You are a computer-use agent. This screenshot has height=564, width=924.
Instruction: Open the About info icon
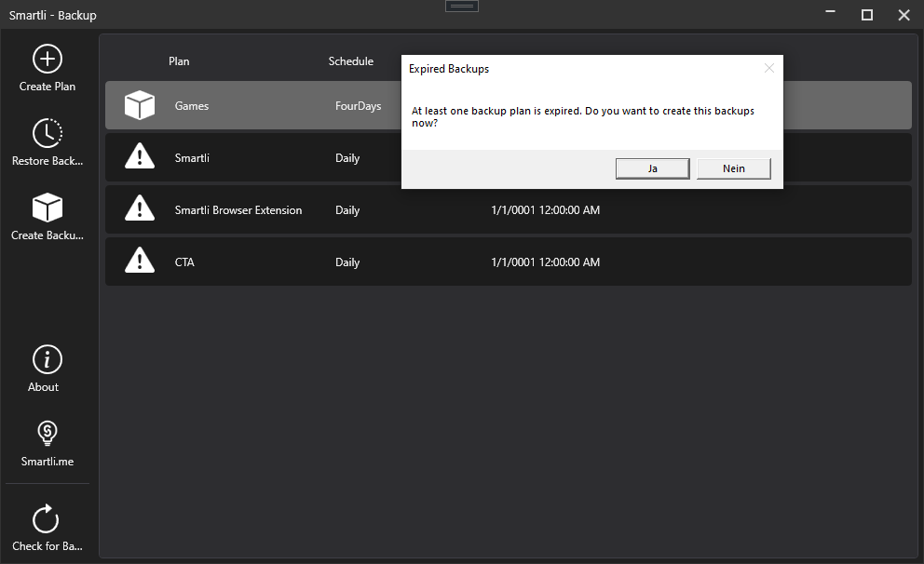pyautogui.click(x=47, y=359)
